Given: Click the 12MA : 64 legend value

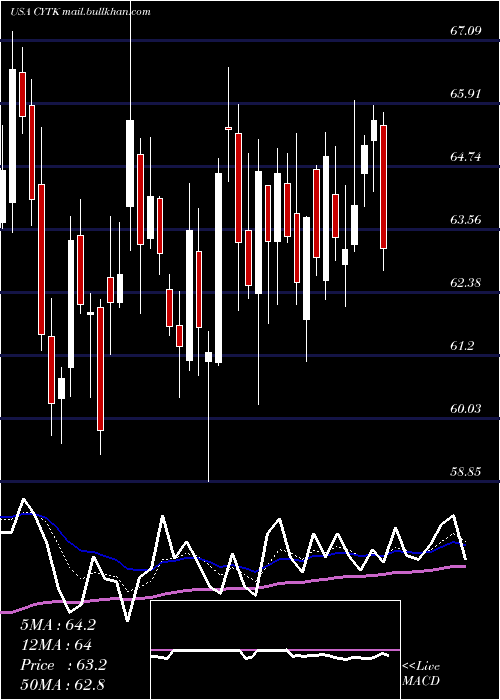Looking at the screenshot, I should [x=56, y=645].
